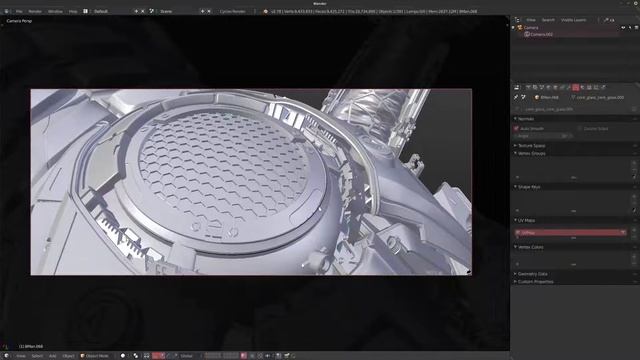Click the pivot point selector icon
Viewport: 640px width, 360px height.
point(136,356)
